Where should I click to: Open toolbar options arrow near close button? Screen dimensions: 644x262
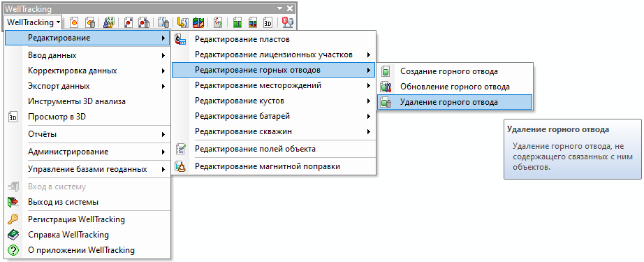[279, 8]
